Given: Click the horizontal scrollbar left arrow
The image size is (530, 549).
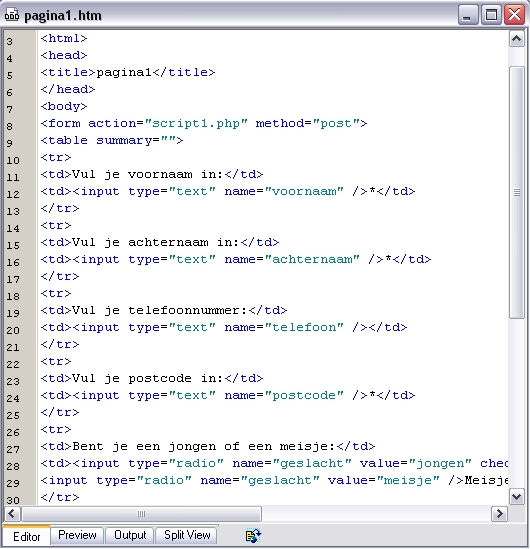Looking at the screenshot, I should pyautogui.click(x=12, y=514).
